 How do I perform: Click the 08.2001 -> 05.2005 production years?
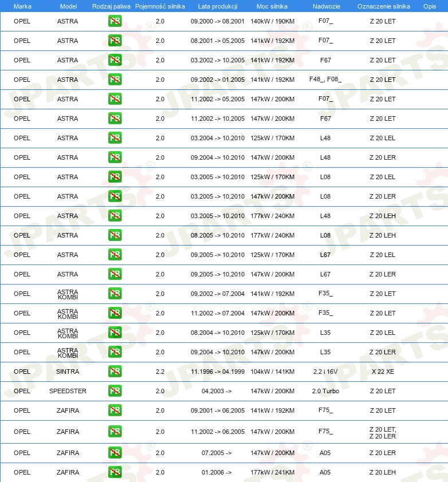coord(218,41)
